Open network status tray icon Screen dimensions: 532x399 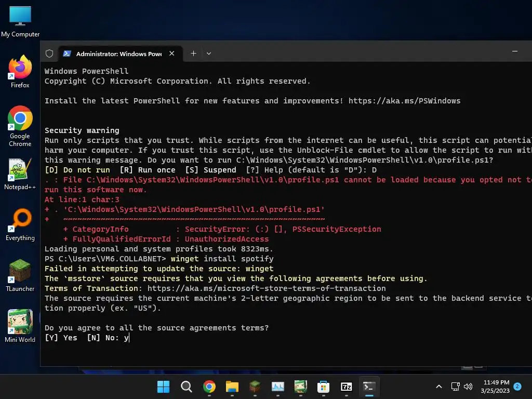455,387
